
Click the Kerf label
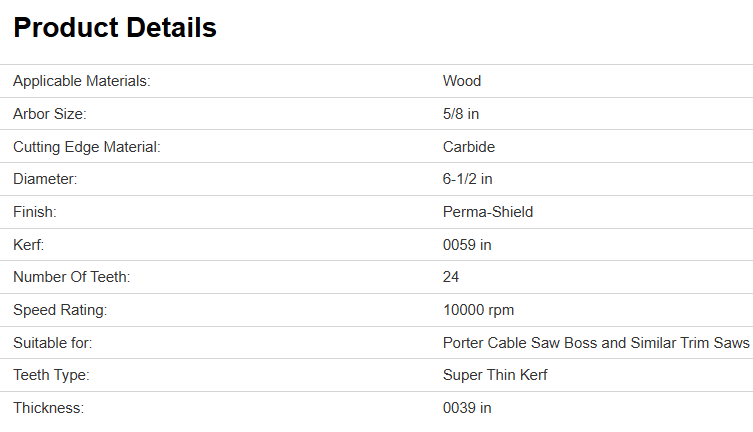31,245
